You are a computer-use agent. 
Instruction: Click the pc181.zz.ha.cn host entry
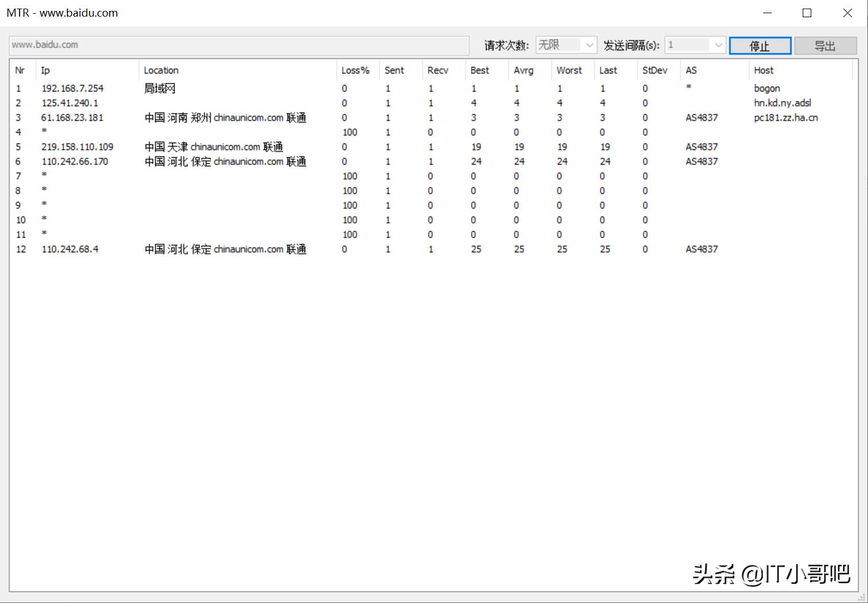click(785, 118)
